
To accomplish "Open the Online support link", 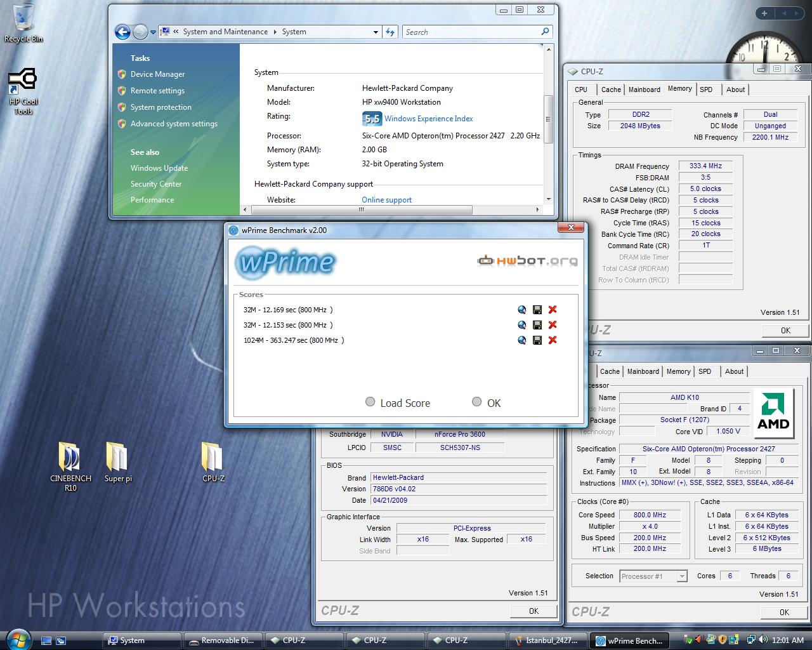I will pyautogui.click(x=386, y=200).
